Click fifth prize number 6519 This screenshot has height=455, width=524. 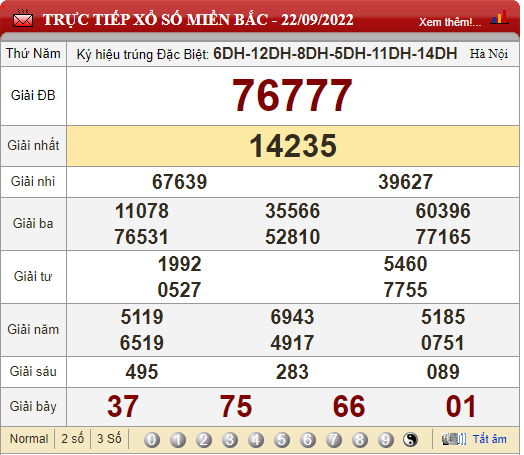tap(142, 343)
